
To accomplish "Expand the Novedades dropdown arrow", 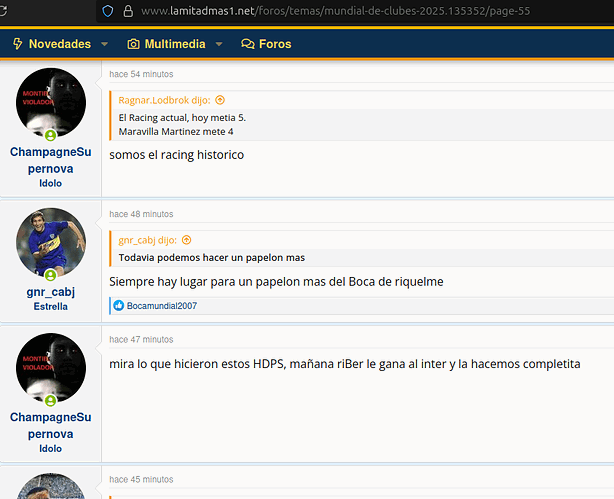I will tap(104, 44).
